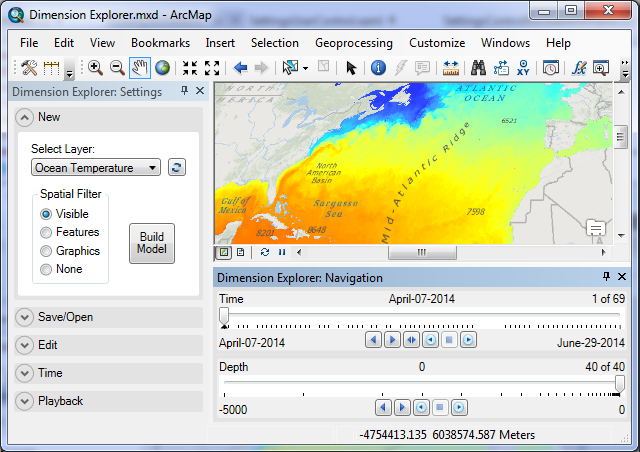Activate the Pan hand tool
Screen dimensions: 640x452
tap(140, 68)
